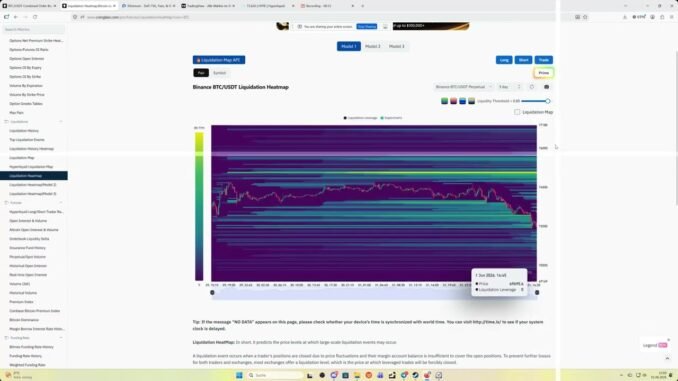Open the Binance BTC/USDT Perpetual dropdown
This screenshot has width=678, height=381.
[x=463, y=87]
